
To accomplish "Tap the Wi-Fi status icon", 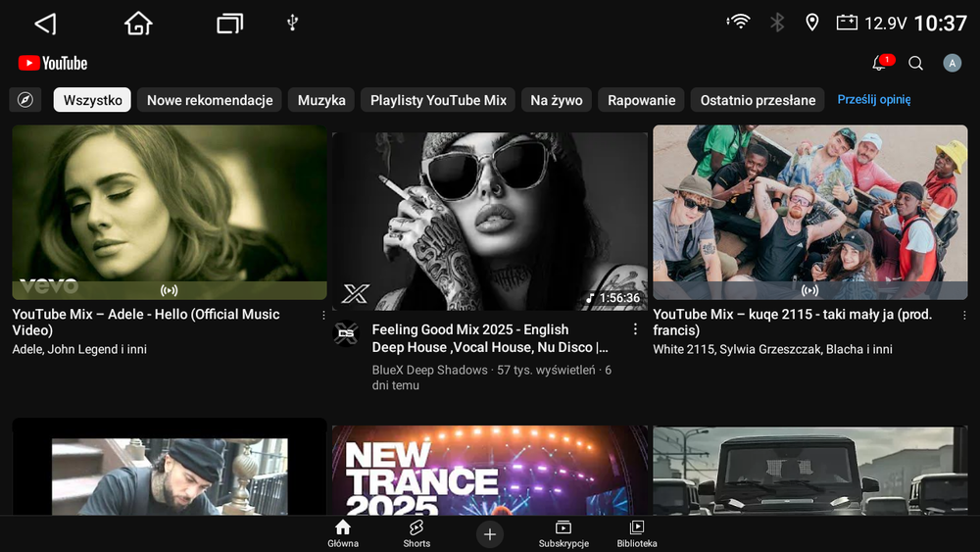I will (x=739, y=23).
